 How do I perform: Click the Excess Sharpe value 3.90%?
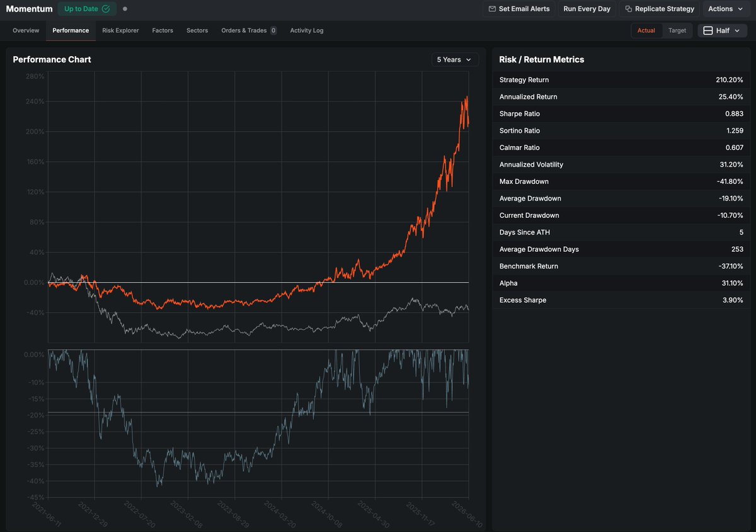point(732,301)
